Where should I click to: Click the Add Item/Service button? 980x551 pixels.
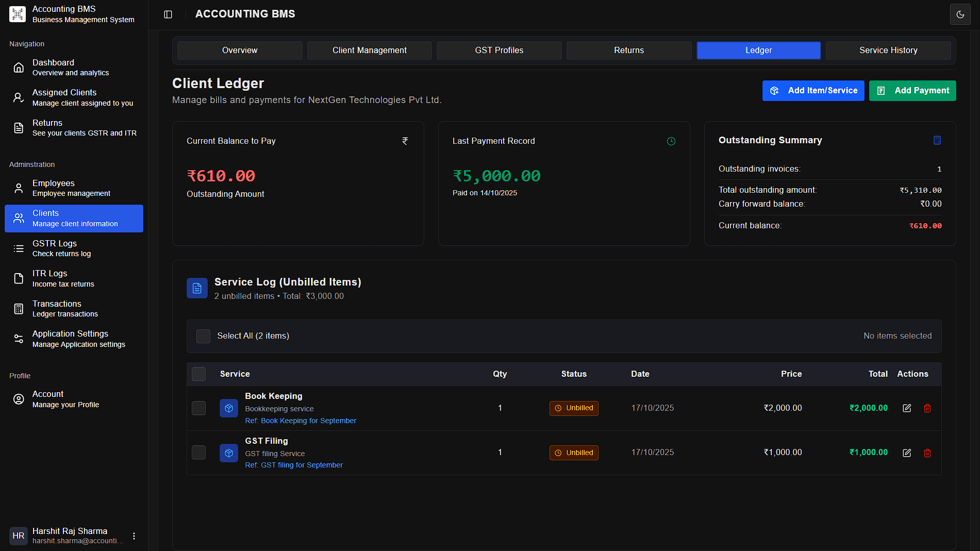point(813,91)
